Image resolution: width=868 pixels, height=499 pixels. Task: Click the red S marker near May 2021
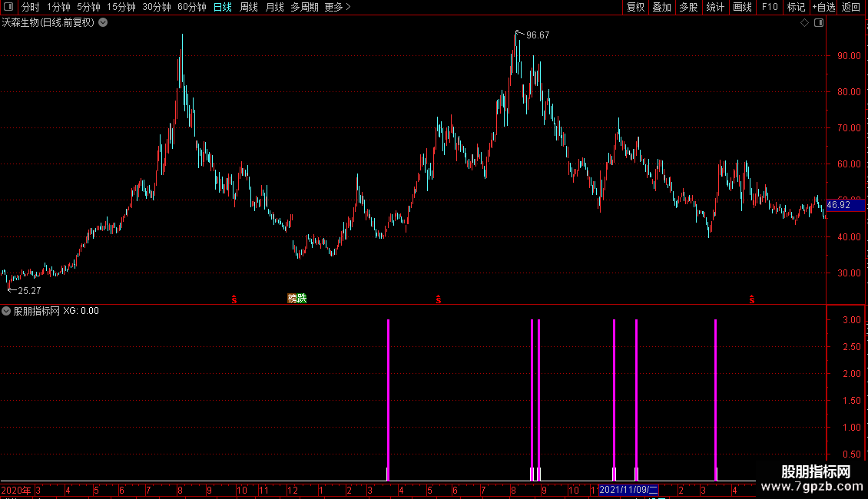click(439, 299)
